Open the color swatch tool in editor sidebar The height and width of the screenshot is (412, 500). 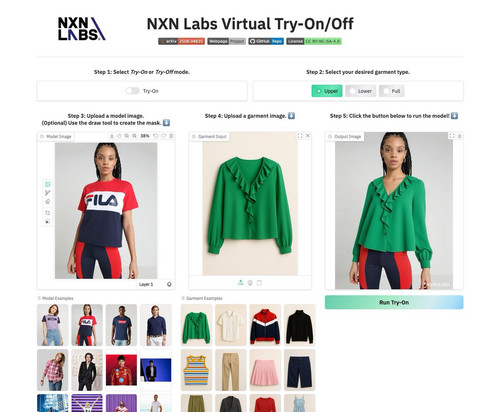(x=47, y=221)
